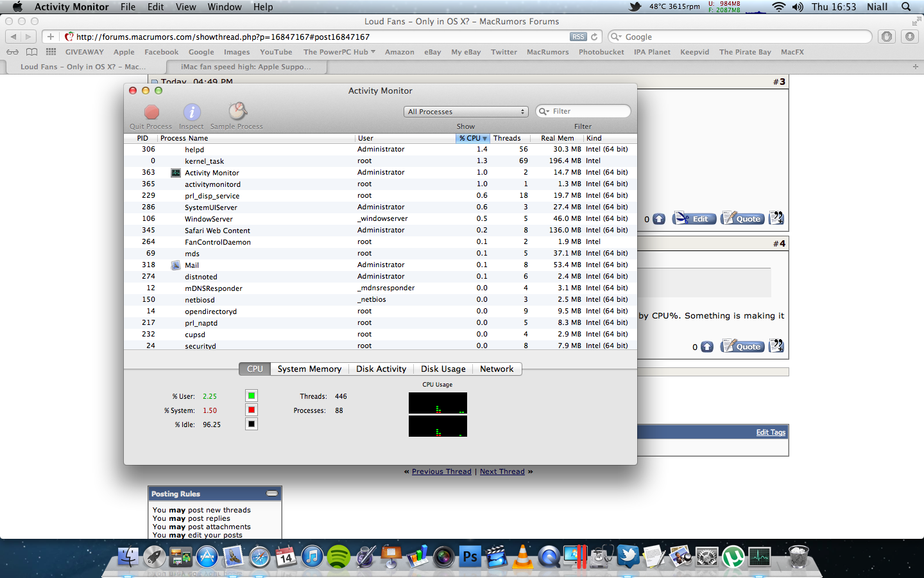Launch Photoshop from the dock
The image size is (924, 578).
[x=470, y=556]
